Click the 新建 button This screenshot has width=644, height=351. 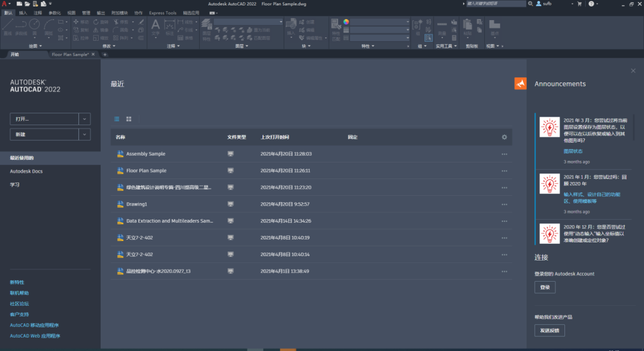(x=44, y=134)
